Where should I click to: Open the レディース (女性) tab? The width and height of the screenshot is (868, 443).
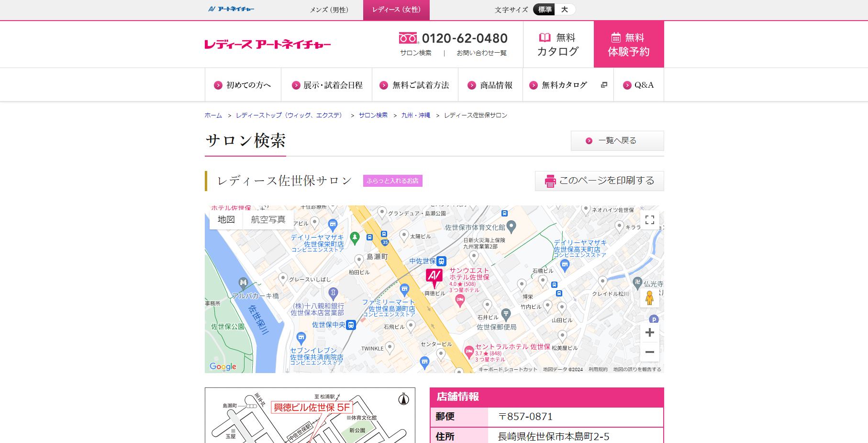396,10
